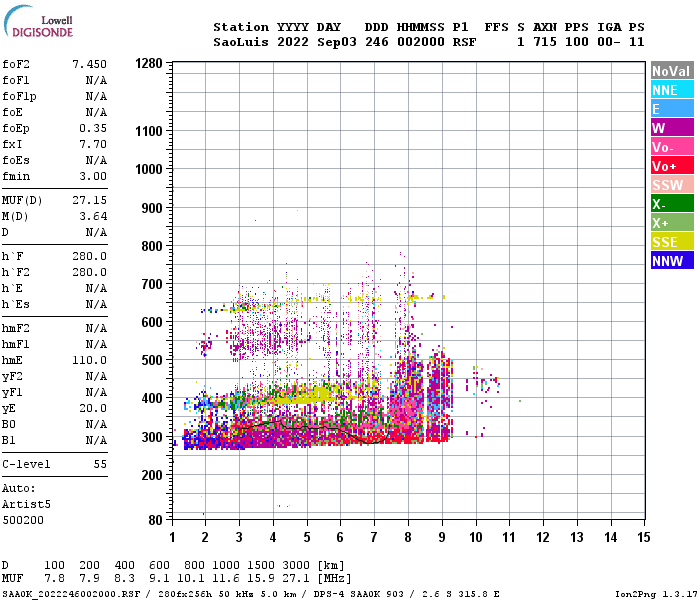This screenshot has height=600, width=700.
Task: Select the W purple legend swatch
Action: (672, 128)
